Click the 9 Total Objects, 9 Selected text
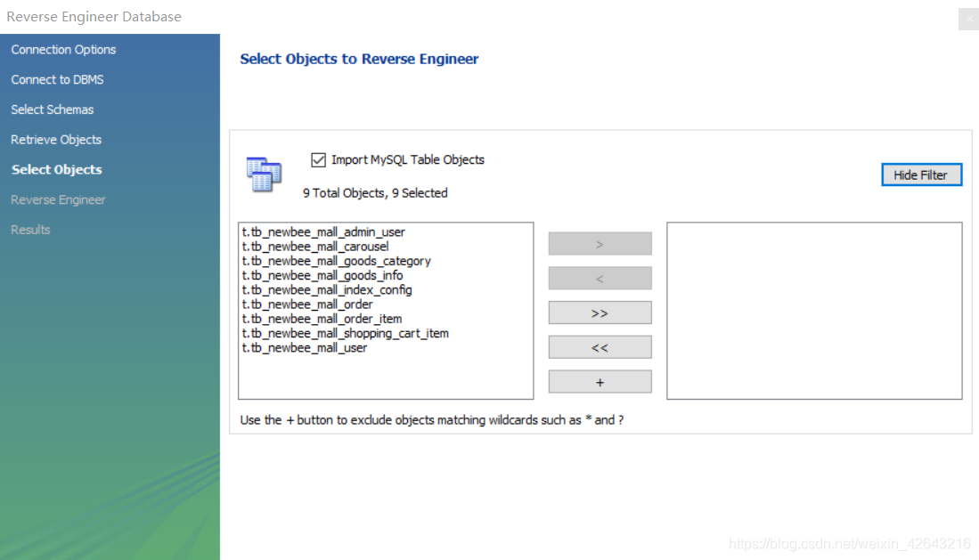 [x=375, y=193]
